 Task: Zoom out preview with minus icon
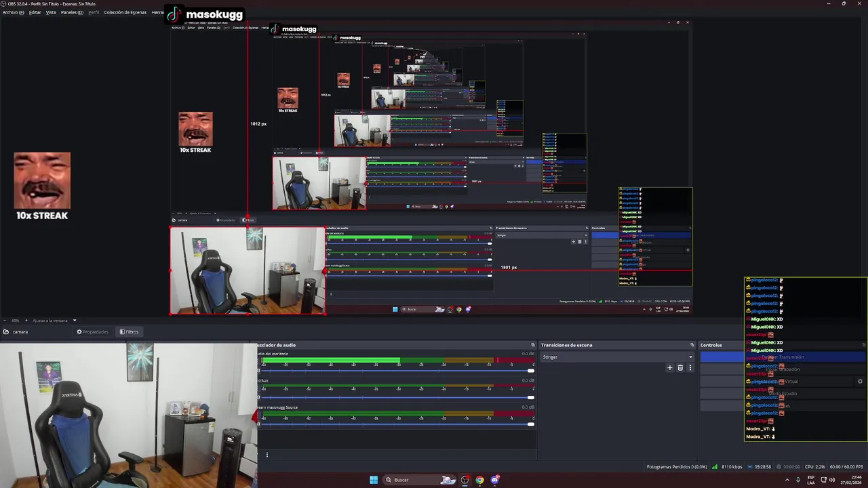(5, 320)
